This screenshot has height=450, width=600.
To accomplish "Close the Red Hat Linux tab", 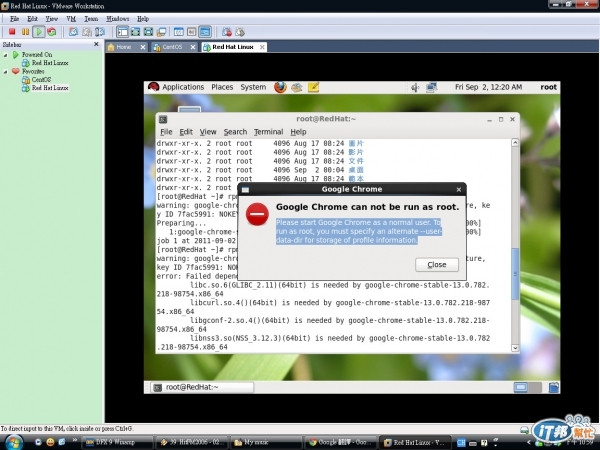I will (262, 47).
